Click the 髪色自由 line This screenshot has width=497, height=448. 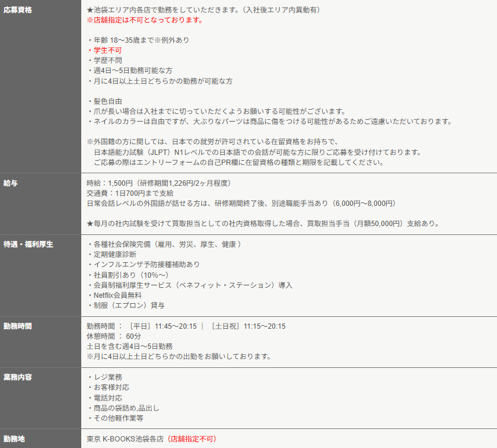[x=104, y=101]
